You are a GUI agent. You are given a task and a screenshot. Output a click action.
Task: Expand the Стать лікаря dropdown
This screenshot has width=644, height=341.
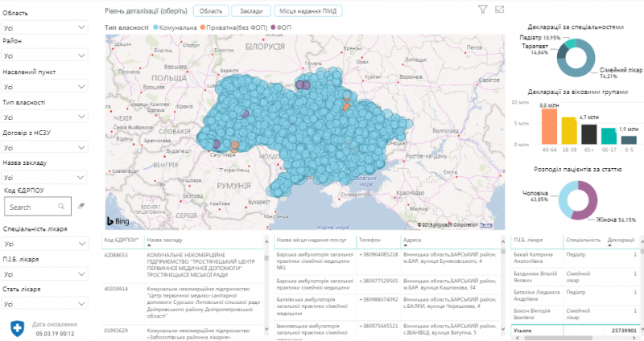click(x=45, y=304)
